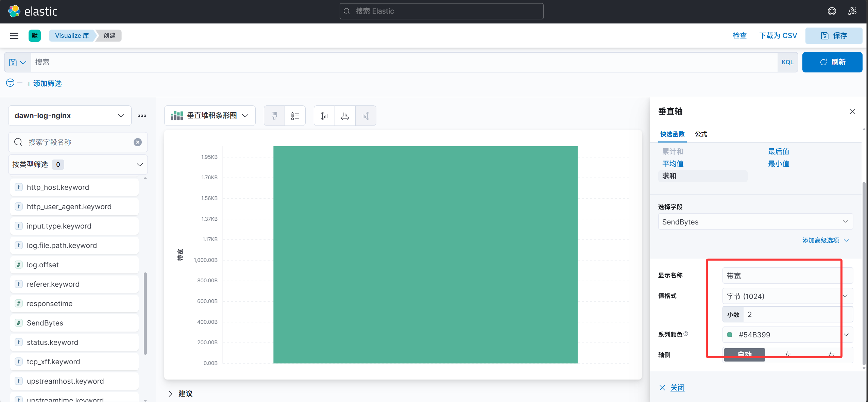This screenshot has height=402, width=868.
Task: Open left axis settings icon
Action: click(324, 116)
